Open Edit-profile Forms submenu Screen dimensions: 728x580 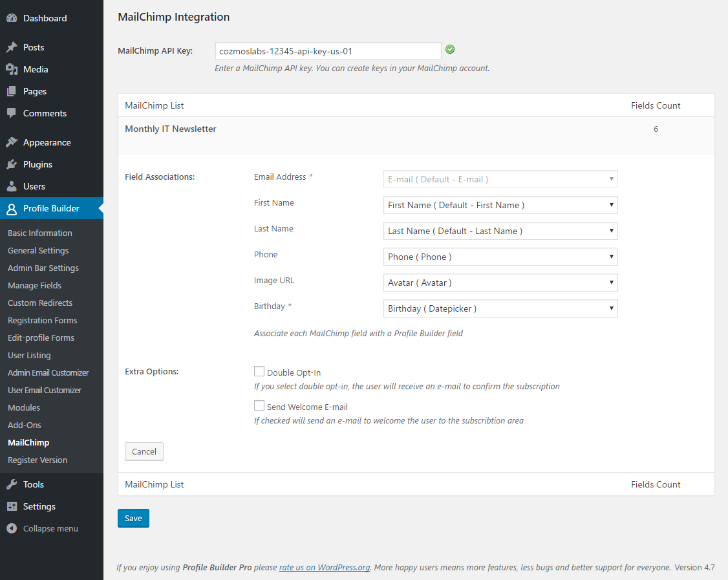41,338
